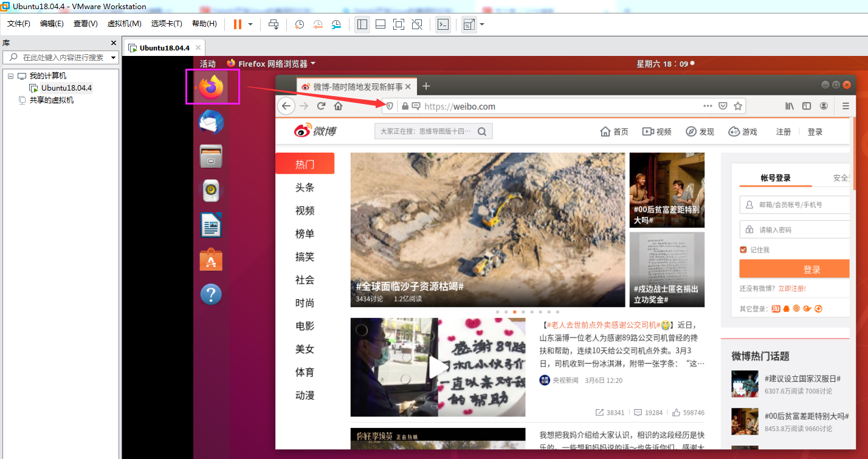868x459 pixels.
Task: Close the 微博 Firefox tab
Action: click(408, 87)
